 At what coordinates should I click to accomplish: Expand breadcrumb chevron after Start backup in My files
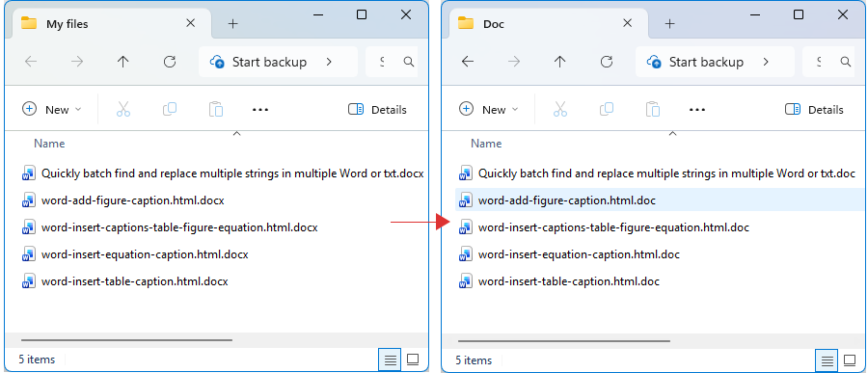click(x=329, y=62)
